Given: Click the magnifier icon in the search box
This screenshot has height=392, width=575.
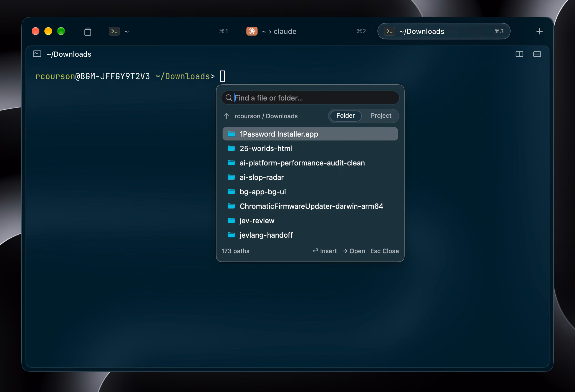Looking at the screenshot, I should [x=229, y=98].
